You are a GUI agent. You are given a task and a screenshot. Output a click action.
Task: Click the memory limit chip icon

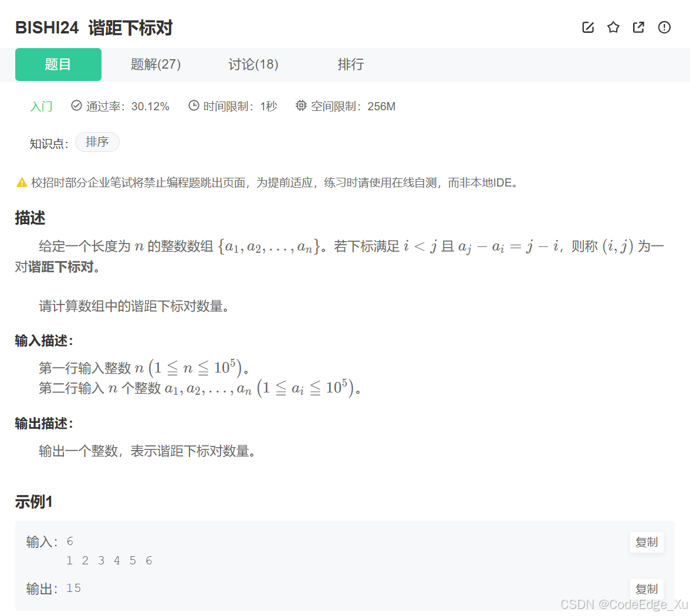[300, 106]
